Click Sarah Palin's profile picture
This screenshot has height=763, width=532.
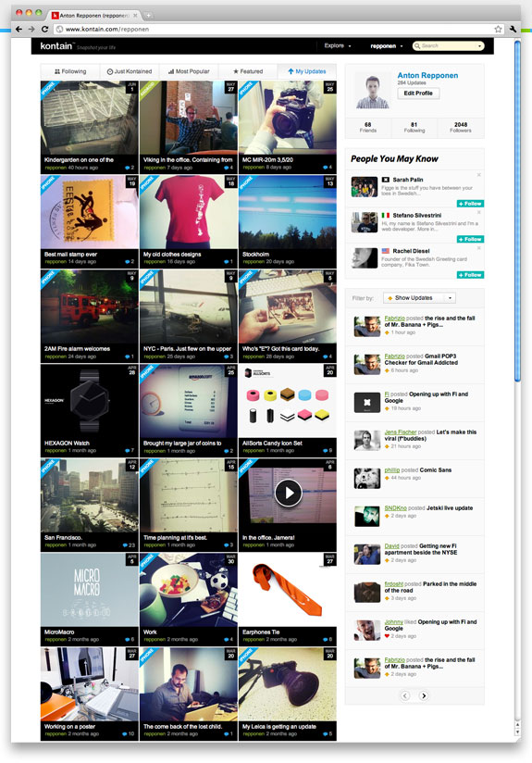coord(365,187)
